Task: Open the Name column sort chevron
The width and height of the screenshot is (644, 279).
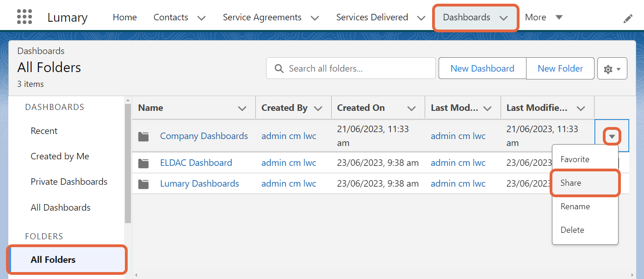Action: click(x=242, y=109)
